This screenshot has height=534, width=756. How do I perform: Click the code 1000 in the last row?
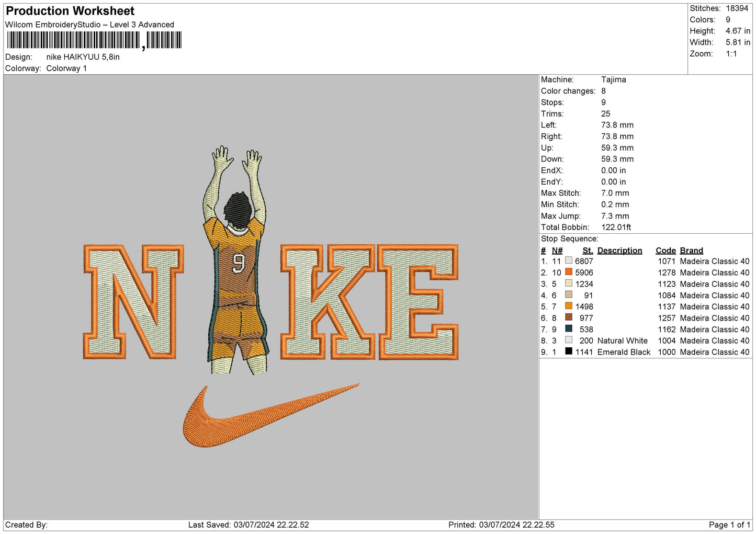click(667, 353)
